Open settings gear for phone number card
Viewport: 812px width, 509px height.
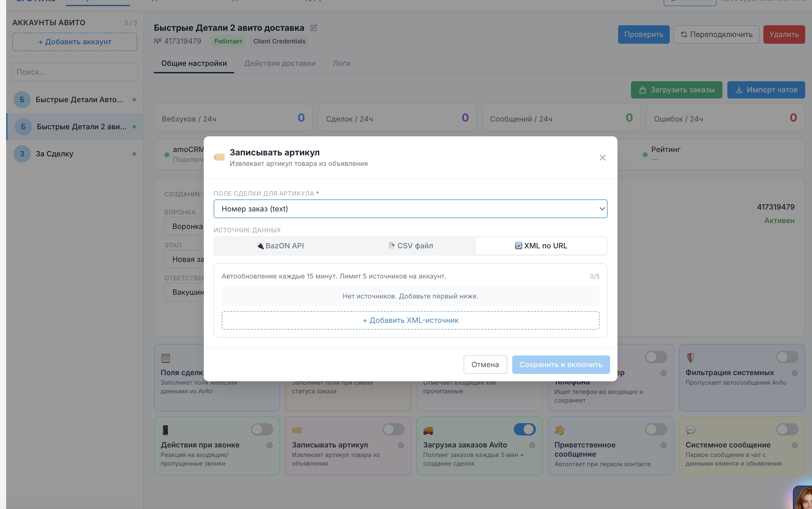(663, 373)
